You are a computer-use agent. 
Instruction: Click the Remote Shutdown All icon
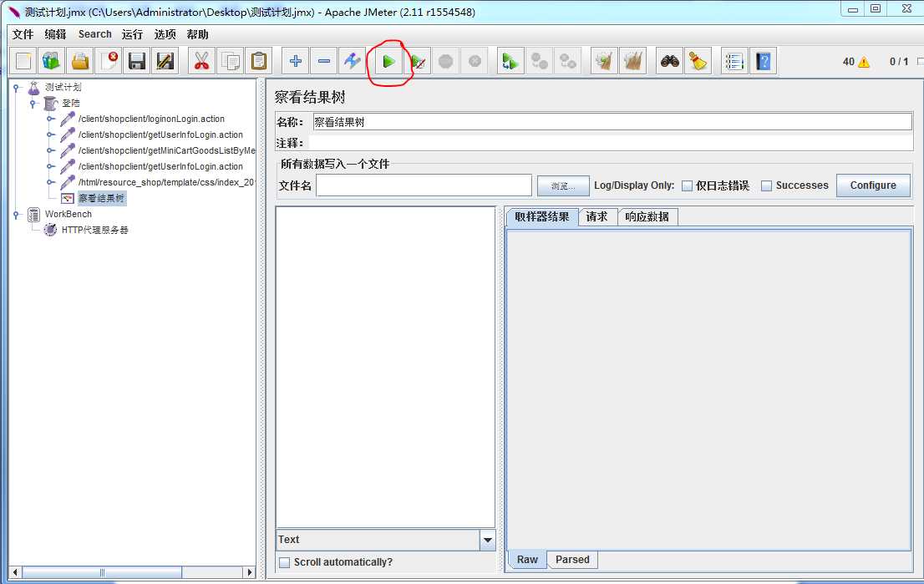point(567,61)
